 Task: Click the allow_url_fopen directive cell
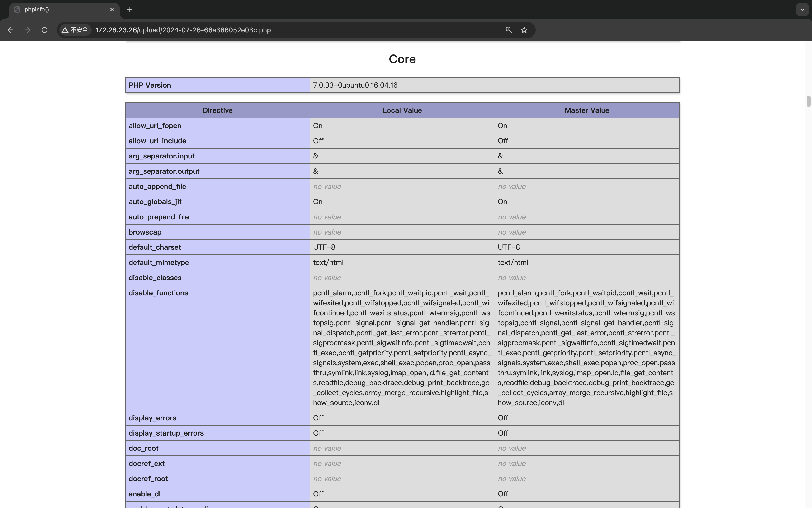[155, 126]
